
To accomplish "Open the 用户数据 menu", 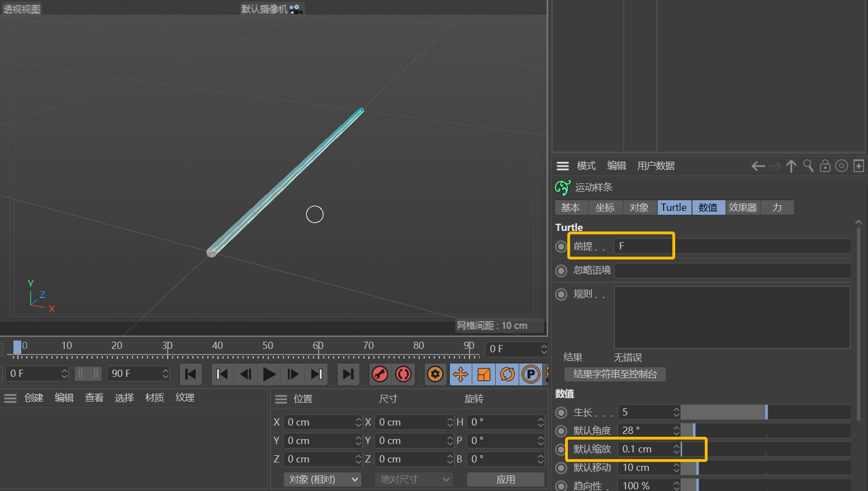I will tap(656, 166).
